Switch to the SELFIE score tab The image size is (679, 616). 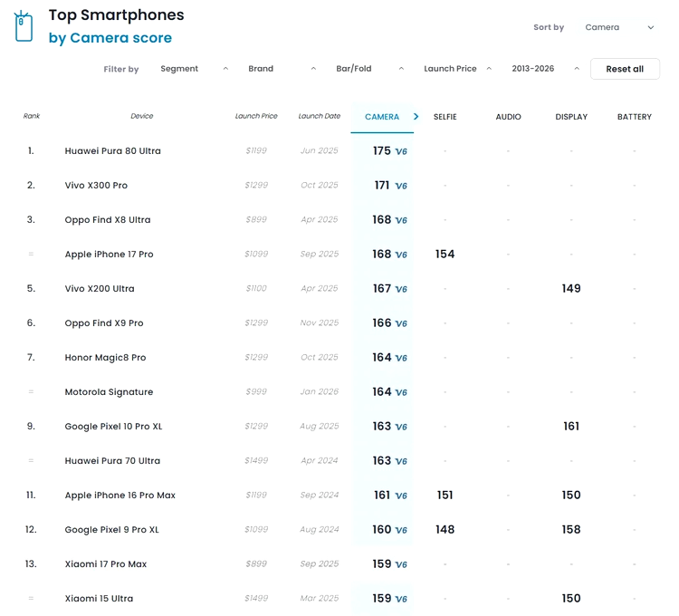[445, 117]
